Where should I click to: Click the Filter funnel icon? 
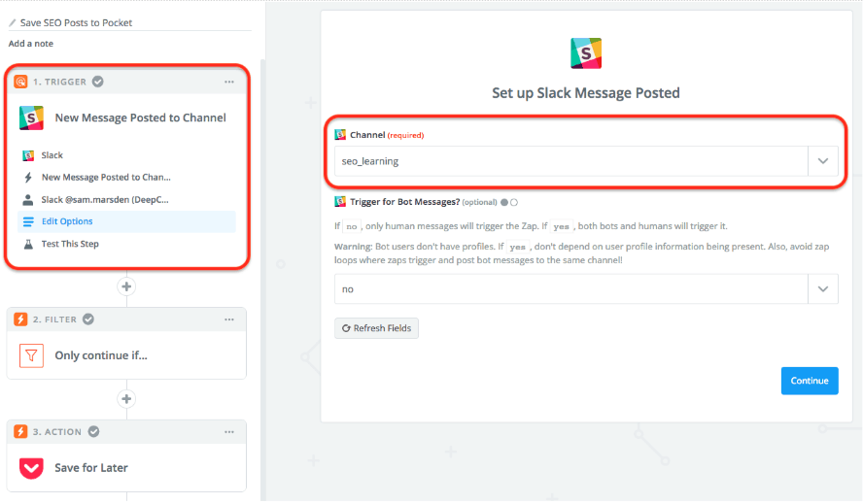point(31,355)
